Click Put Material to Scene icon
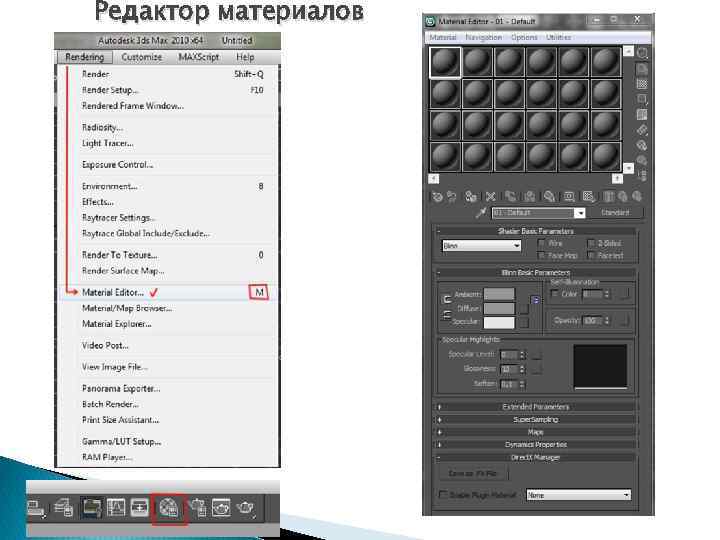The height and width of the screenshot is (540, 720). (452, 197)
